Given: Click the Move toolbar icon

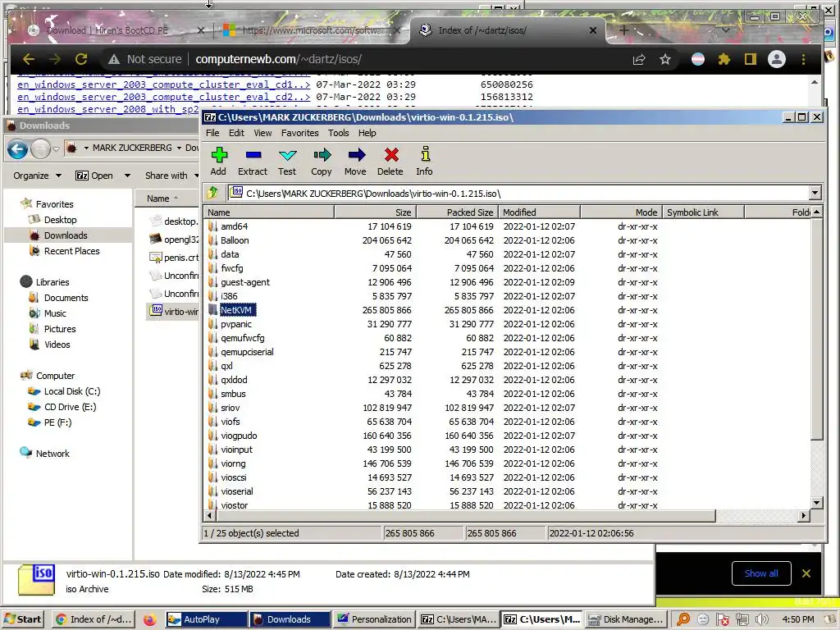Looking at the screenshot, I should pos(356,162).
